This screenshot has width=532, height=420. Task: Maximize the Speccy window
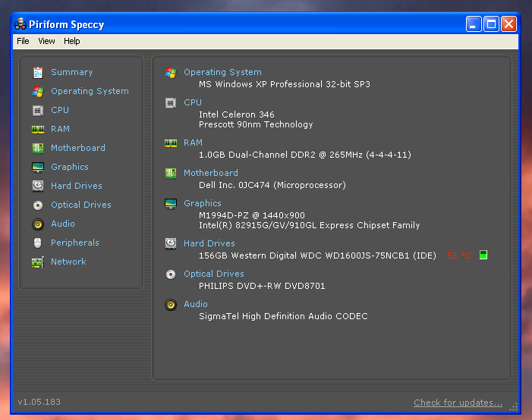[x=491, y=24]
